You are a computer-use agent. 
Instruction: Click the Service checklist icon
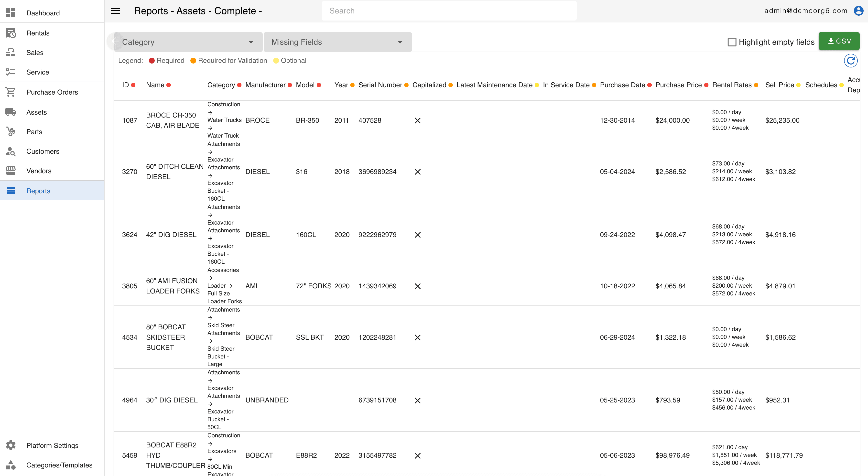pyautogui.click(x=11, y=72)
